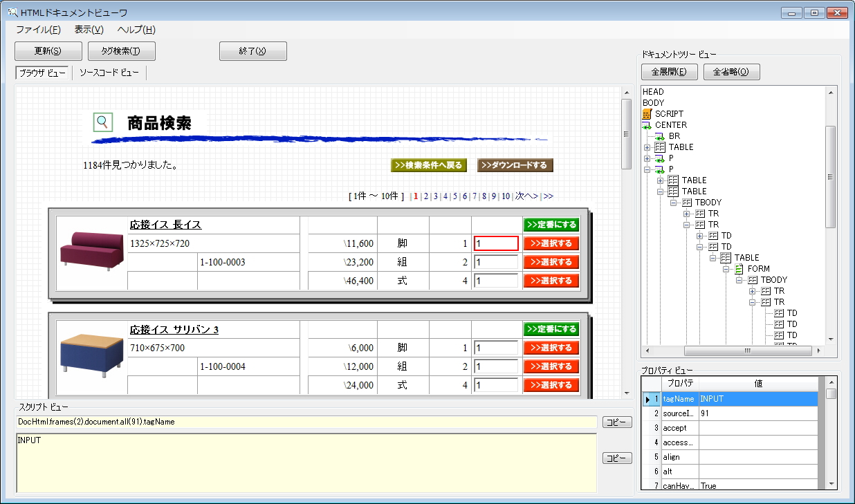Click the 全展開(E) expand-all button

click(669, 72)
